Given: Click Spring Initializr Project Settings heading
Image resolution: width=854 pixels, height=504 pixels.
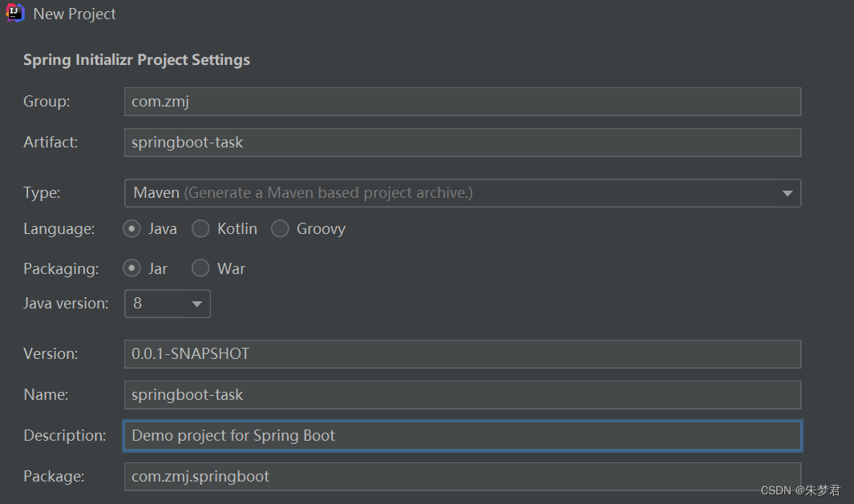Looking at the screenshot, I should [136, 60].
